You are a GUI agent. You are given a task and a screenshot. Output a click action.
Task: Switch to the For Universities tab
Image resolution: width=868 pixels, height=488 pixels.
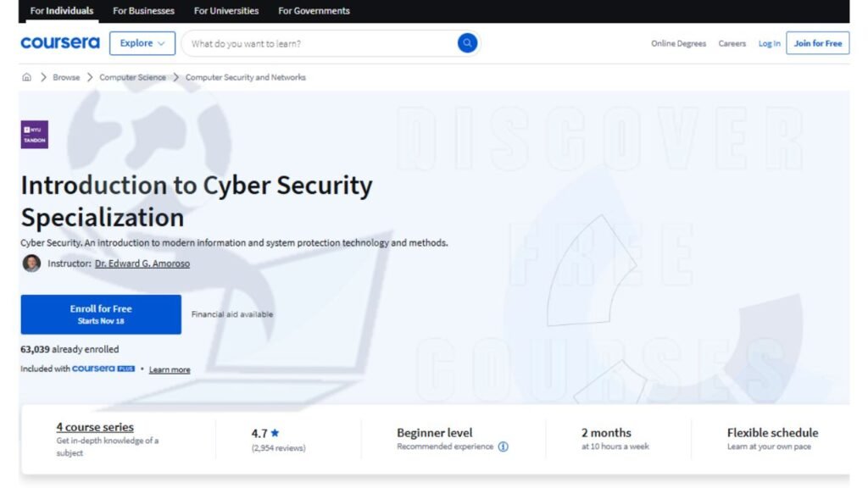(x=225, y=10)
